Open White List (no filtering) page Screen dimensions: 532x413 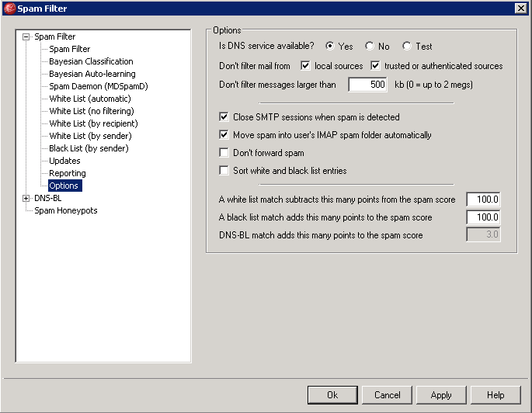click(92, 111)
